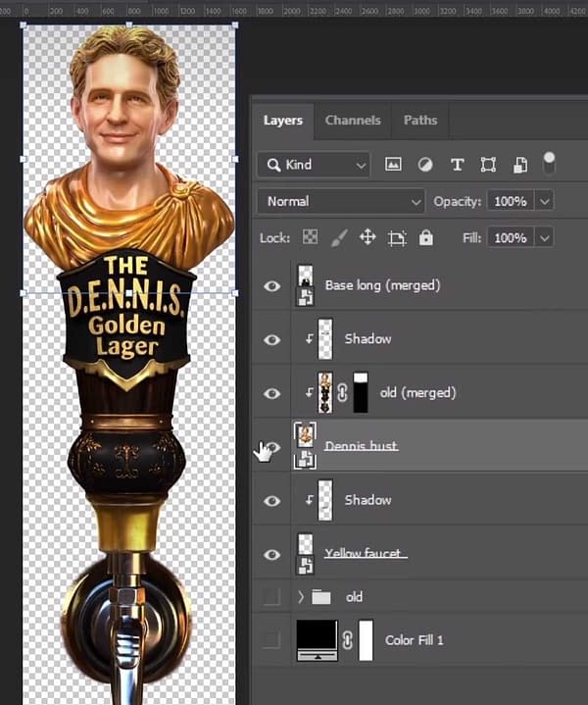This screenshot has height=705, width=588.
Task: Open the Normal blending mode dropdown
Action: pyautogui.click(x=341, y=201)
